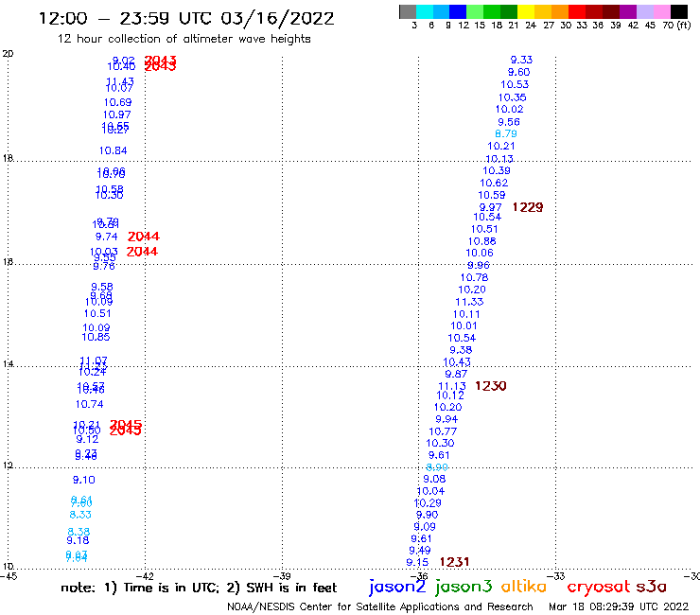Select the 9.15 value next to 1231

(417, 562)
